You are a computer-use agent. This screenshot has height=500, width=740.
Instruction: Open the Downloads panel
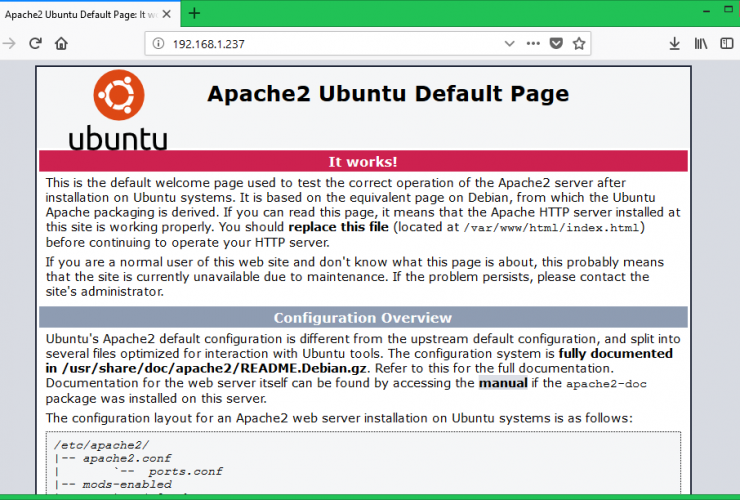click(x=674, y=44)
